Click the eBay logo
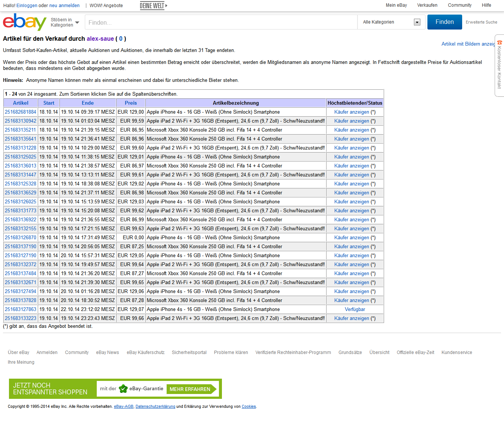Image resolution: width=504 pixels, height=428 pixels. click(x=25, y=22)
